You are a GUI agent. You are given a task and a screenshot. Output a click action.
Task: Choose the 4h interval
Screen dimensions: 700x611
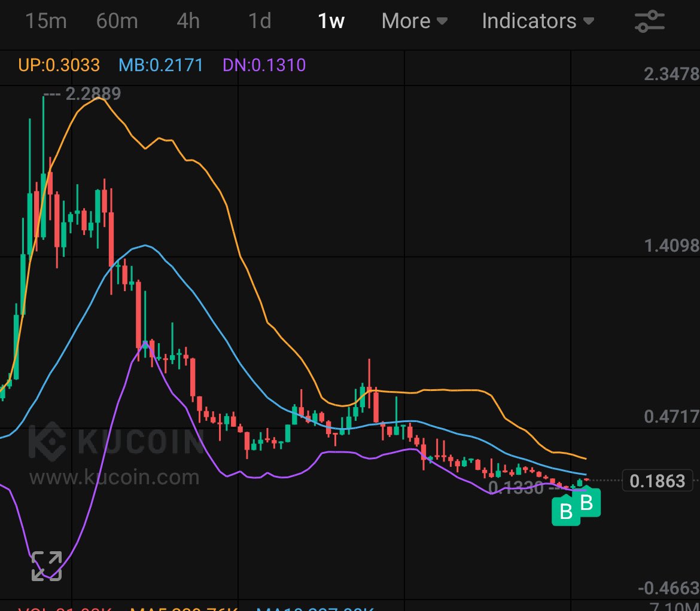coord(188,21)
